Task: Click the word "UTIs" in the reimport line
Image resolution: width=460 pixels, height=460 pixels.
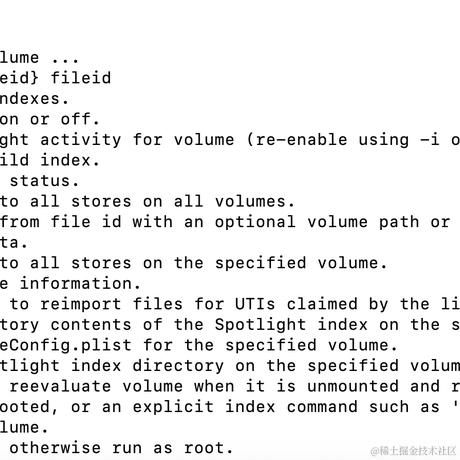Action: tap(255, 304)
